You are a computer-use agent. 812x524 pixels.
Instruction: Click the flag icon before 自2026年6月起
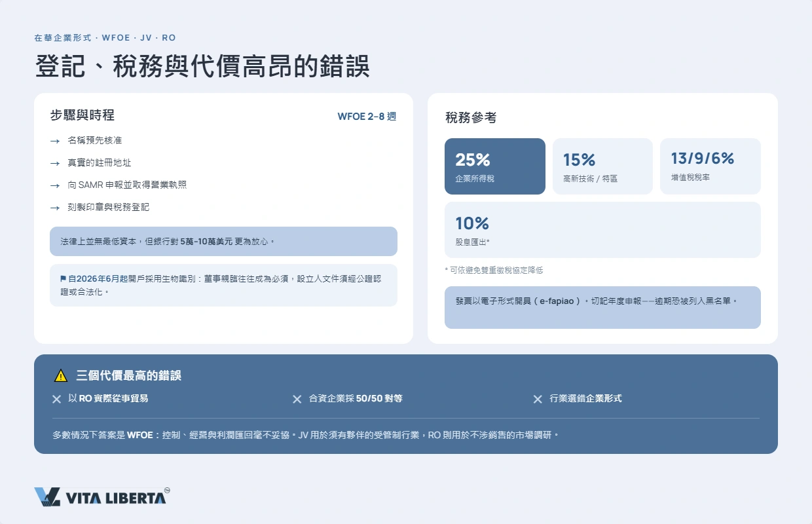coord(64,278)
